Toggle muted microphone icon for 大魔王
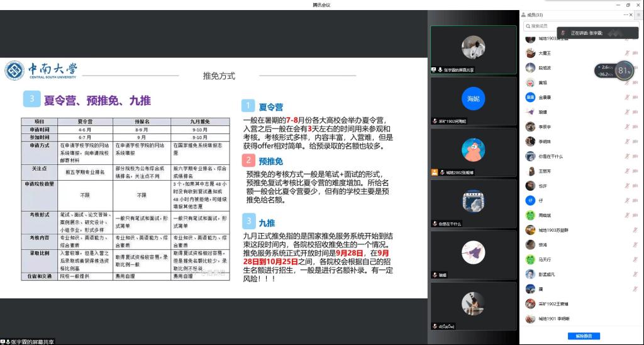644x345 pixels. click(x=626, y=53)
